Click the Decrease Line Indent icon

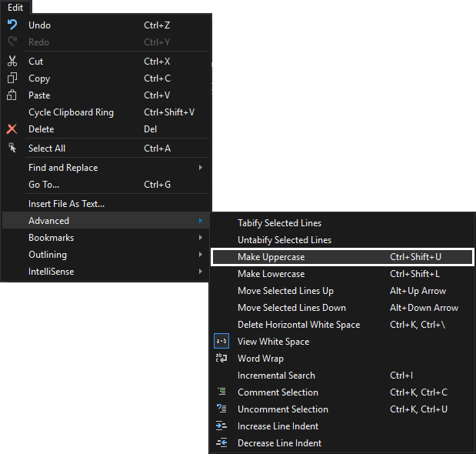(221, 443)
